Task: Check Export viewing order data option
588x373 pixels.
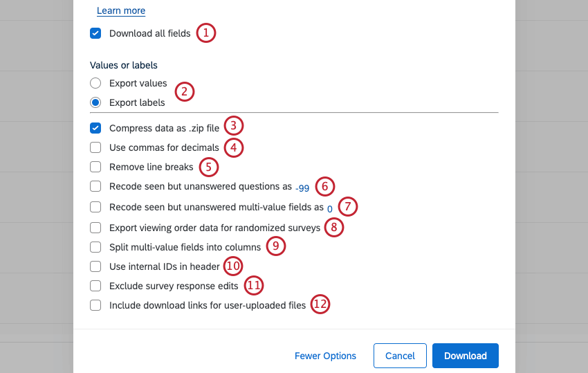Action: 95,228
